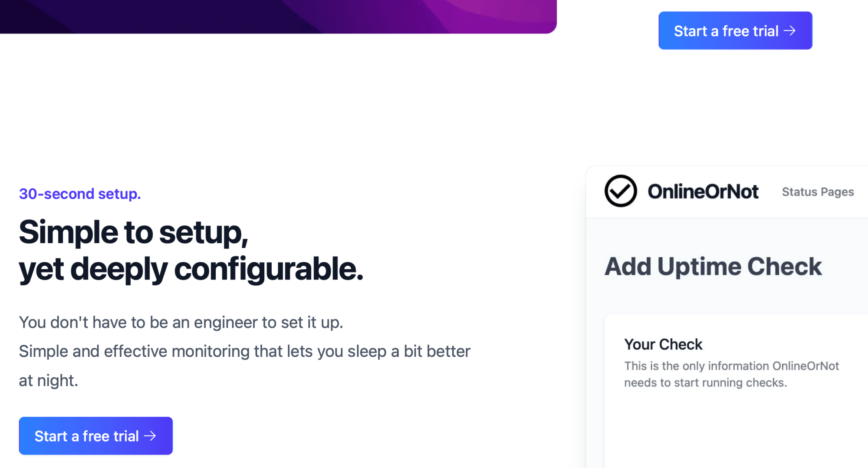Click the Simple to setup headline
The height and width of the screenshot is (468, 868).
[134, 233]
